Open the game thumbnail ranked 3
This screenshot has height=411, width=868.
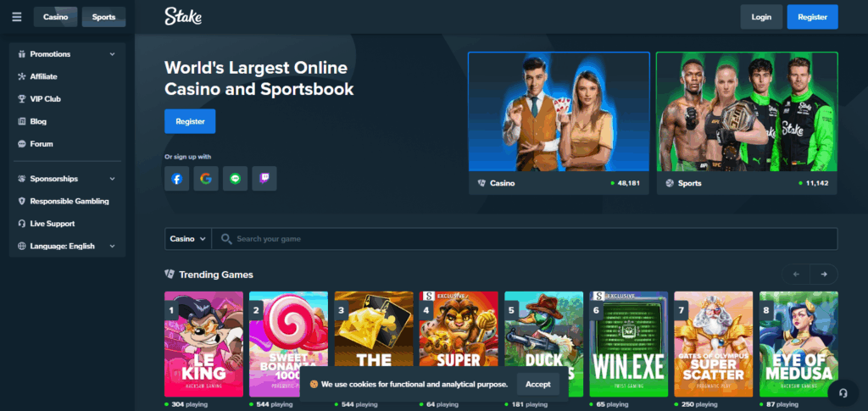tap(374, 329)
